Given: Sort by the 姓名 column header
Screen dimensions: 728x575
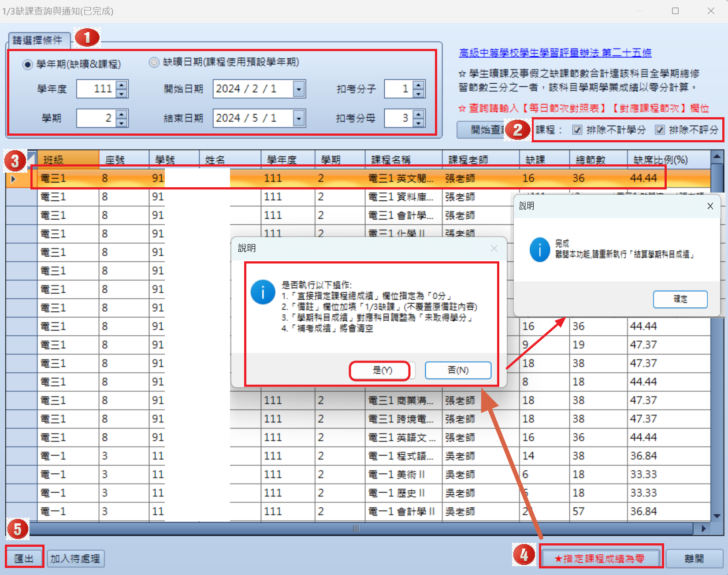Looking at the screenshot, I should [x=230, y=160].
